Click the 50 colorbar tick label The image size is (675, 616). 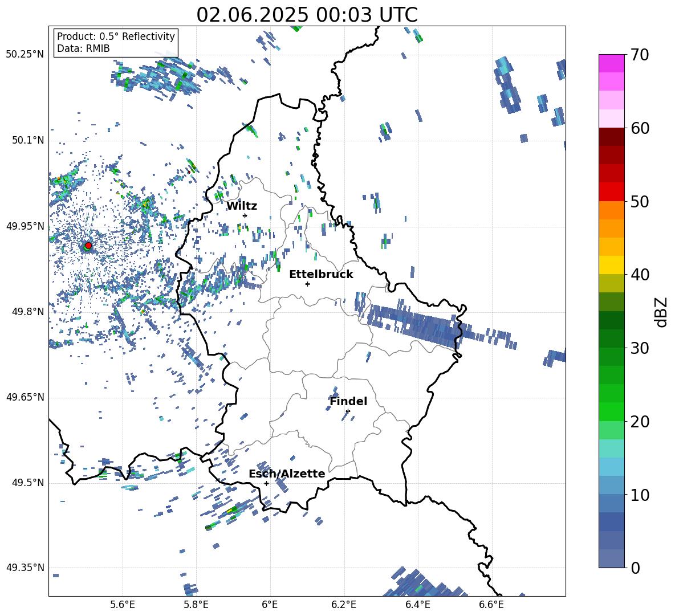pyautogui.click(x=640, y=201)
